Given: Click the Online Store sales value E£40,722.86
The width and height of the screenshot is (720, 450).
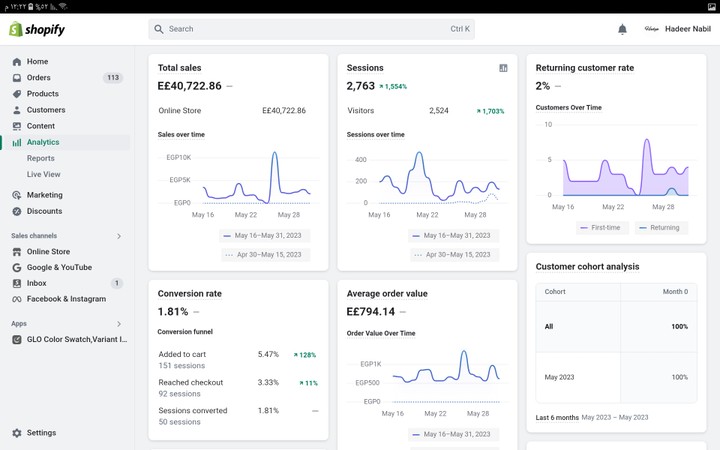Looking at the screenshot, I should [x=284, y=111].
